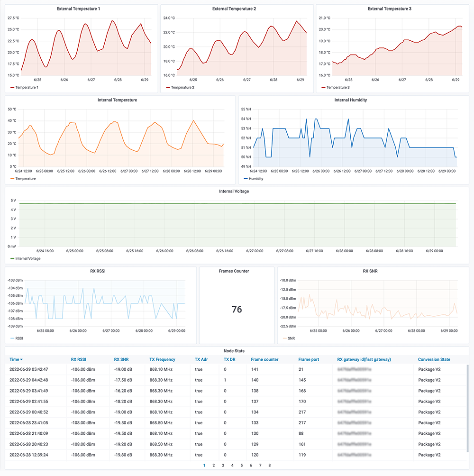The image size is (474, 476).
Task: Click the Node Stats table vertical scrollbar
Action: (x=468, y=408)
